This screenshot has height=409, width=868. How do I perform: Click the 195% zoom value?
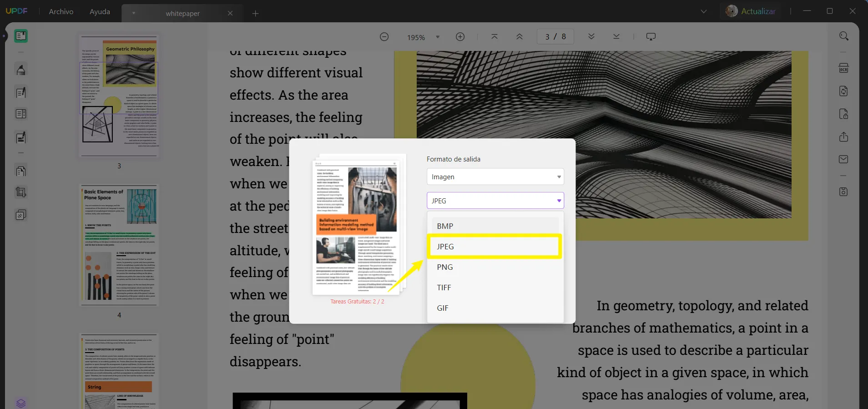coord(416,37)
